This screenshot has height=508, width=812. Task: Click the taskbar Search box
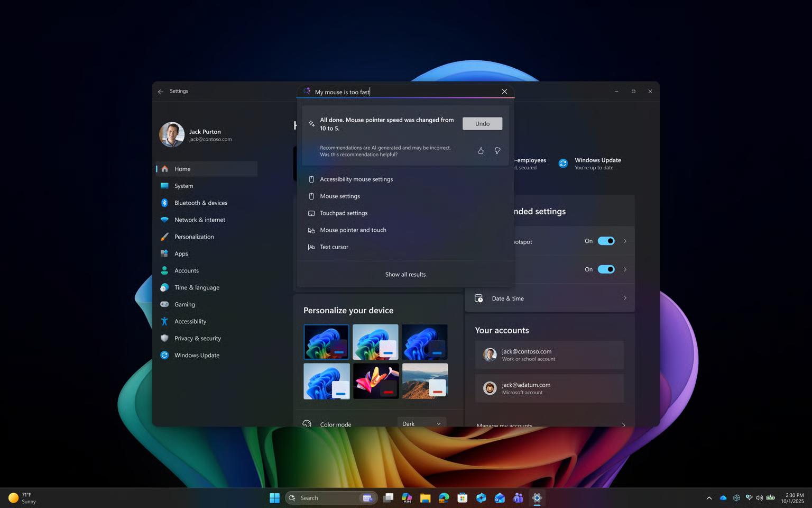click(x=331, y=498)
